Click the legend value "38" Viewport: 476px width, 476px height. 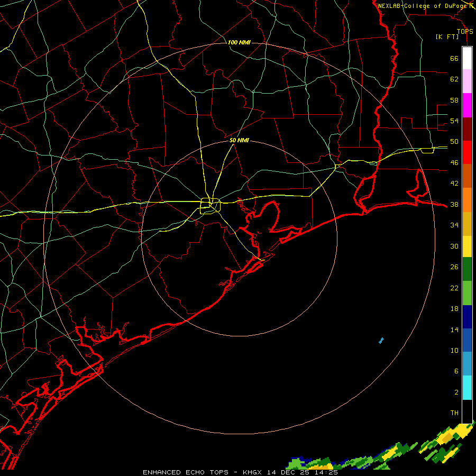tap(454, 204)
